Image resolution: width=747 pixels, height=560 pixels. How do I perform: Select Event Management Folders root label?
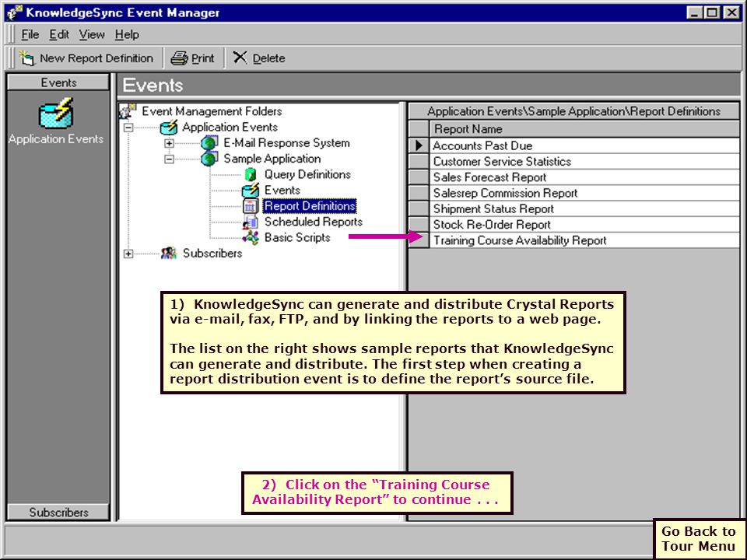pos(212,111)
